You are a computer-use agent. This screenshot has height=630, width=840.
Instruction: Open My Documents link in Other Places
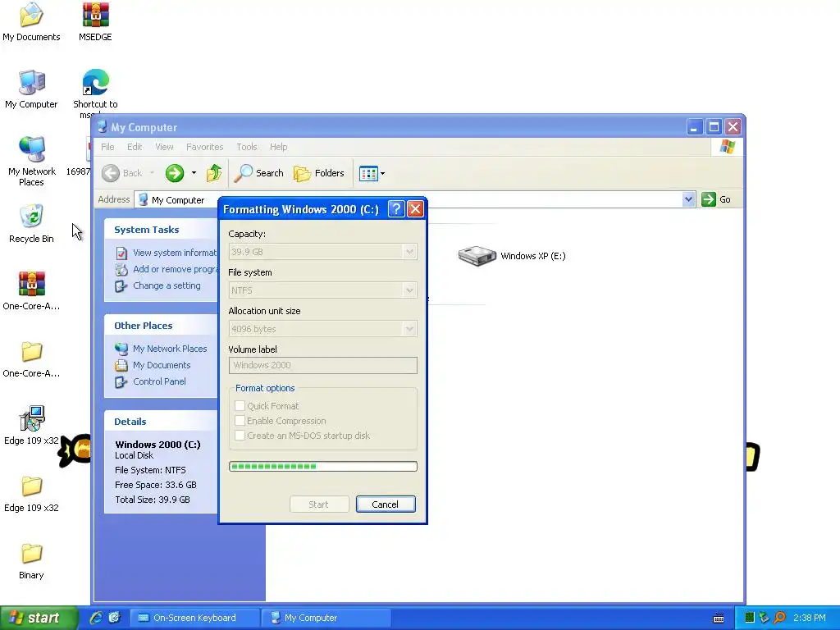click(162, 365)
